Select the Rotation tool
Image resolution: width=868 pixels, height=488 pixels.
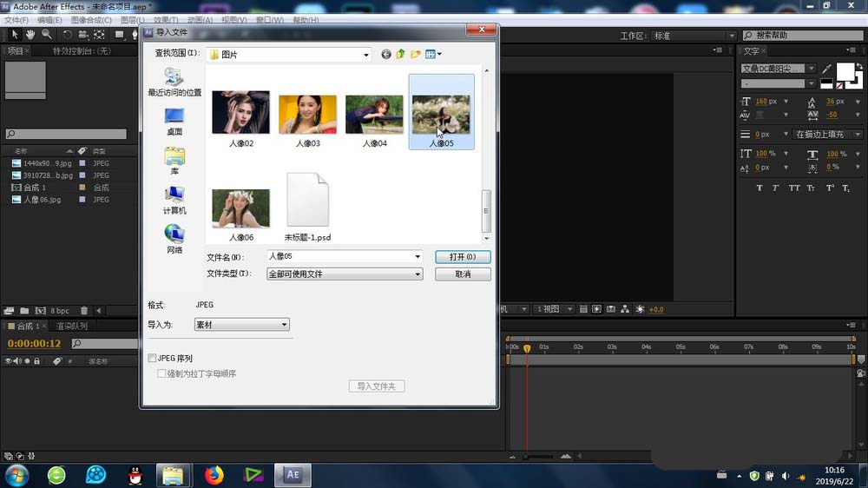[x=67, y=35]
